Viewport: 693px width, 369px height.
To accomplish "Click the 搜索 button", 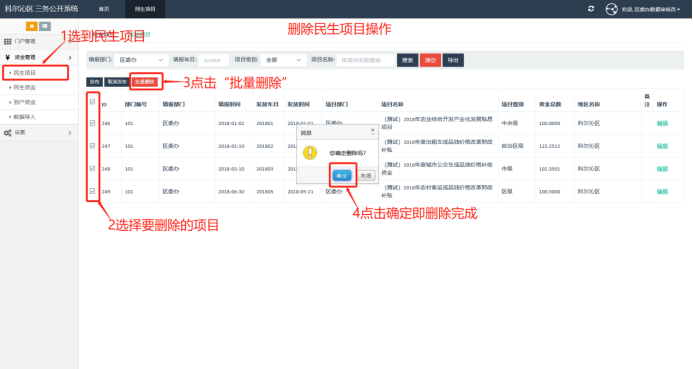I will (407, 60).
